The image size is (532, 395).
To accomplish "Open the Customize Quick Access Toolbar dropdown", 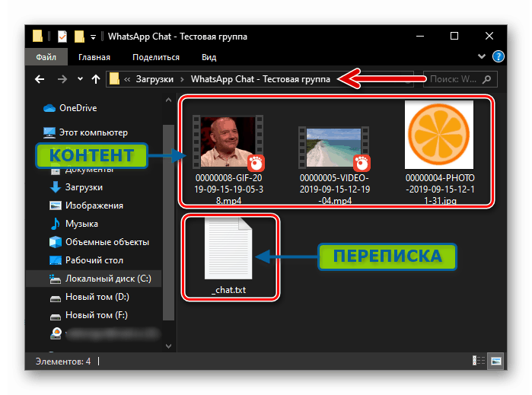I will click(x=93, y=37).
